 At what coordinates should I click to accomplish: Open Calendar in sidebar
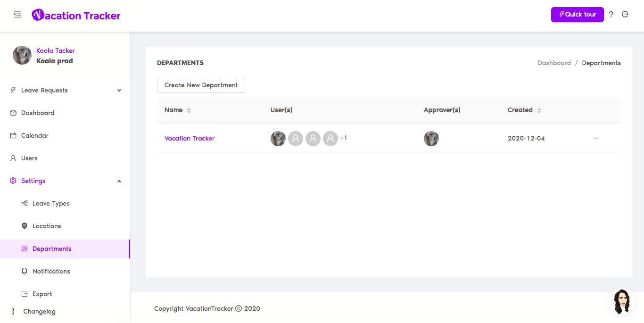point(65,135)
